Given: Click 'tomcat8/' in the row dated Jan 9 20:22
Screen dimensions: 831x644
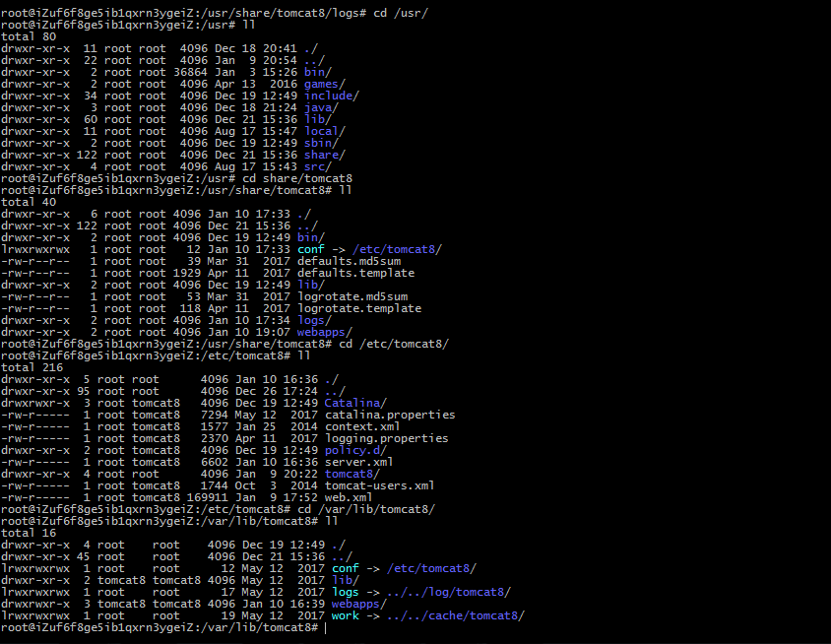Looking at the screenshot, I should [352, 474].
